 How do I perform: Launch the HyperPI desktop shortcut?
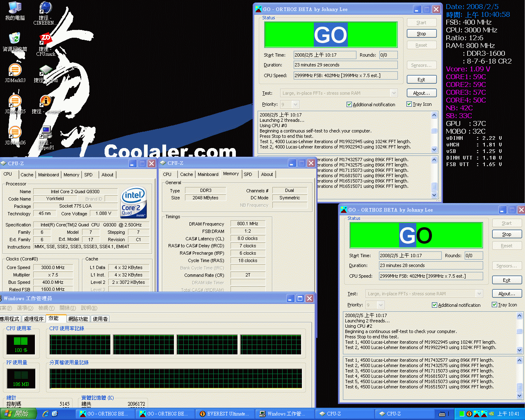(x=46, y=138)
